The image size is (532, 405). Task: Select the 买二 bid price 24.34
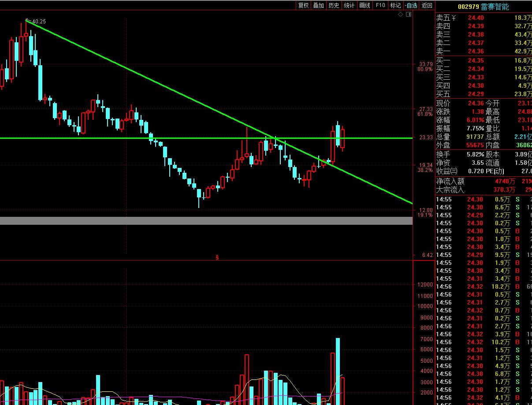[x=476, y=69]
